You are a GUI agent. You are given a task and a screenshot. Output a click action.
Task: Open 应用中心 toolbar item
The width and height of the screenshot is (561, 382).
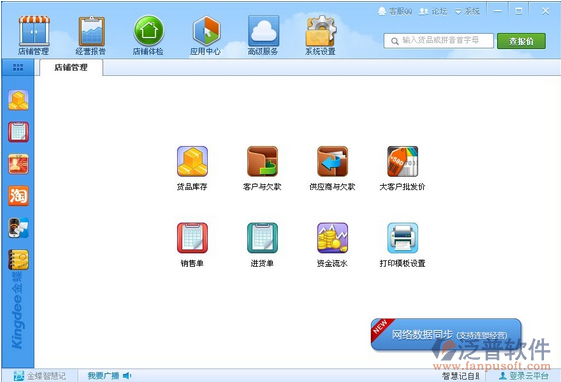click(206, 35)
